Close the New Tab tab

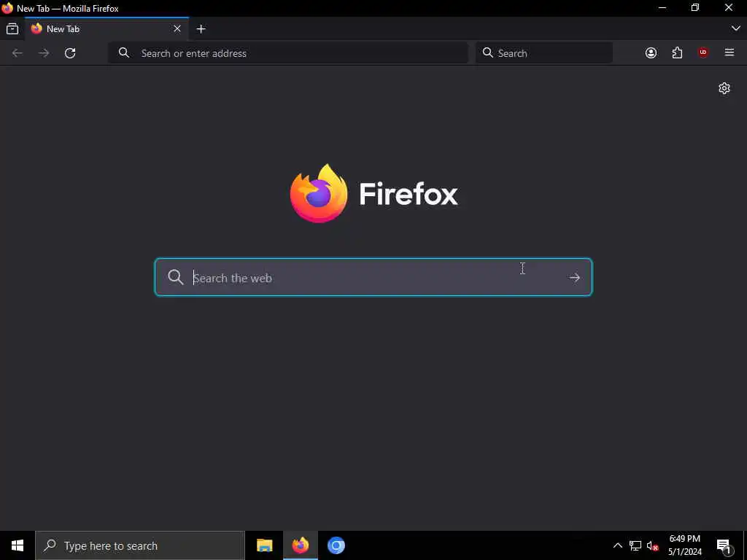coord(177,29)
